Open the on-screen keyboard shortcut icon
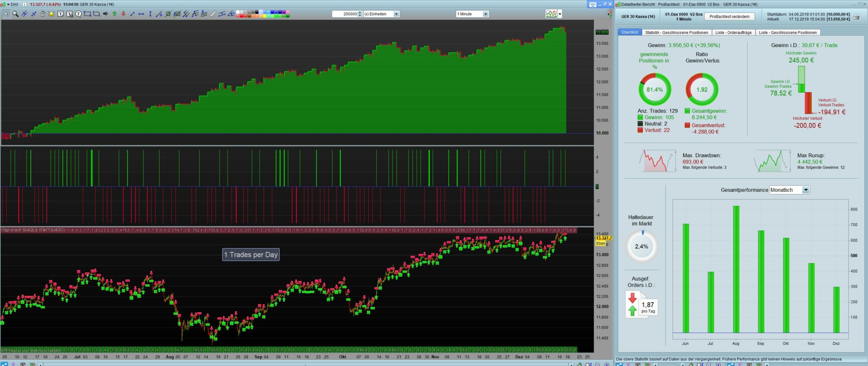 click(593, 4)
